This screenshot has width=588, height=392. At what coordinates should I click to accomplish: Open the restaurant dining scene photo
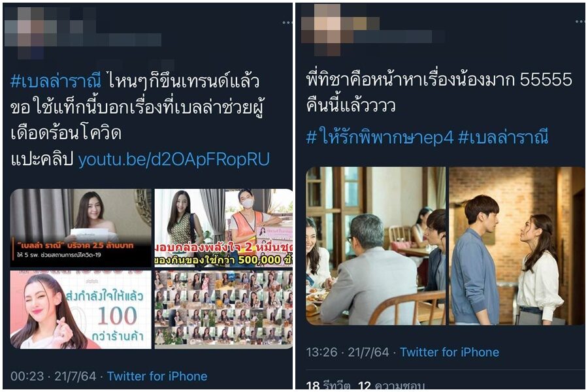[376, 246]
